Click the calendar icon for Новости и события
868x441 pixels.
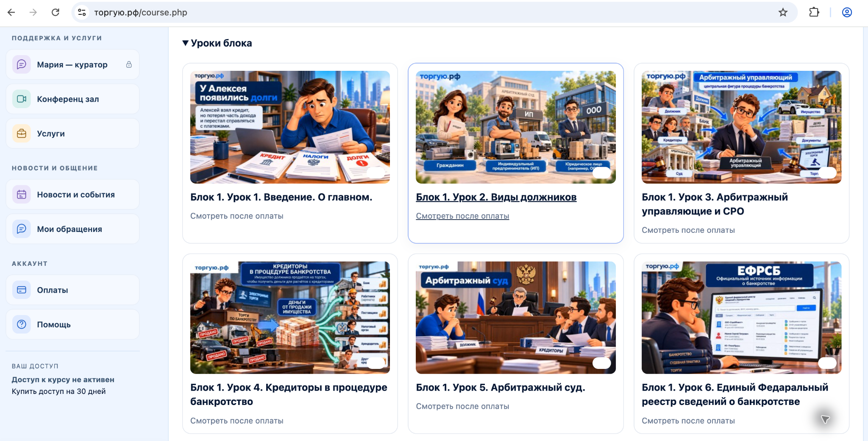click(22, 195)
